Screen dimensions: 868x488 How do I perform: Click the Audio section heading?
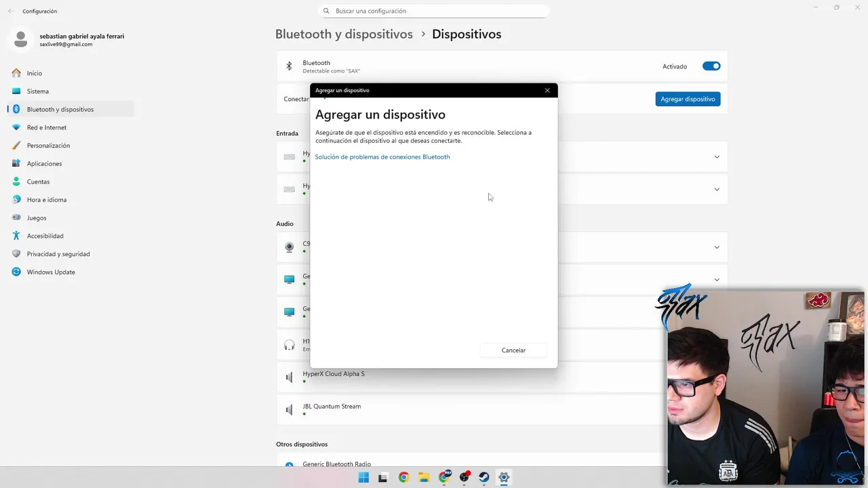[285, 224]
